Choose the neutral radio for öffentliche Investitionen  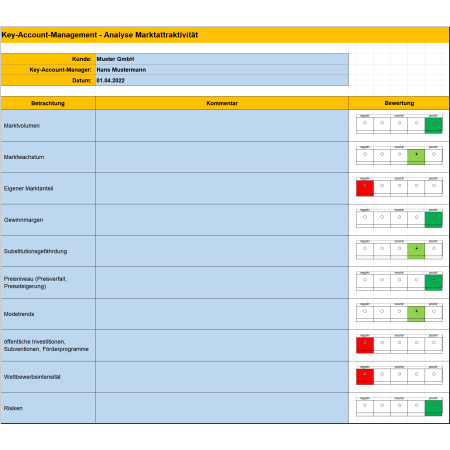(399, 342)
